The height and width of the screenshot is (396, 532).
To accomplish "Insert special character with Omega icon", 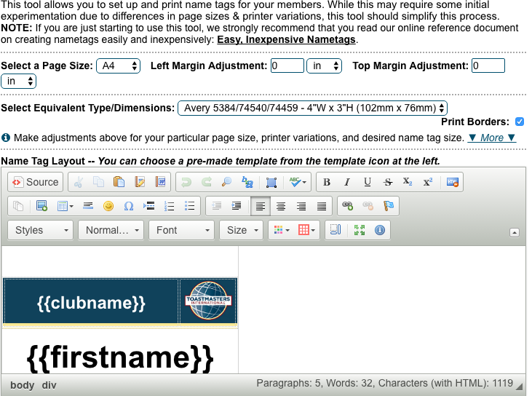I will (129, 206).
